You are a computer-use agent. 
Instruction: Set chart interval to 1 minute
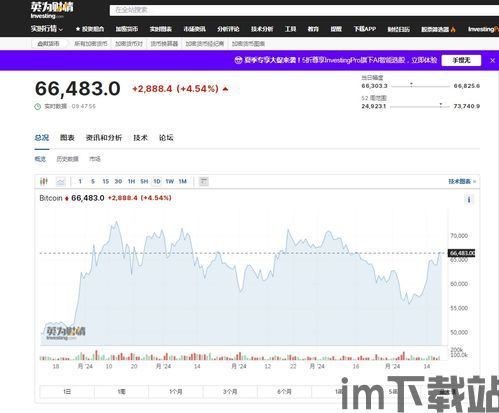(80, 181)
